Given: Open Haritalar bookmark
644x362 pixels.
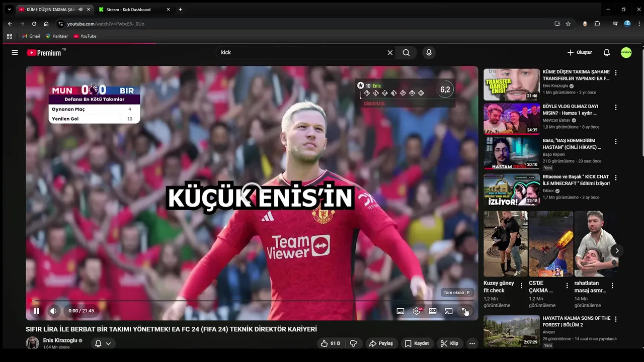Looking at the screenshot, I should [56, 36].
